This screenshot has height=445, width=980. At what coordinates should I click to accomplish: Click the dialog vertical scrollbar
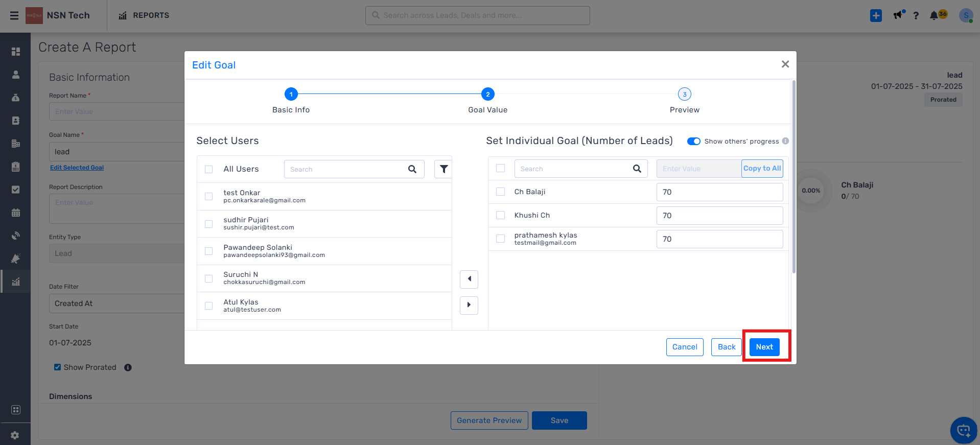coord(794,176)
